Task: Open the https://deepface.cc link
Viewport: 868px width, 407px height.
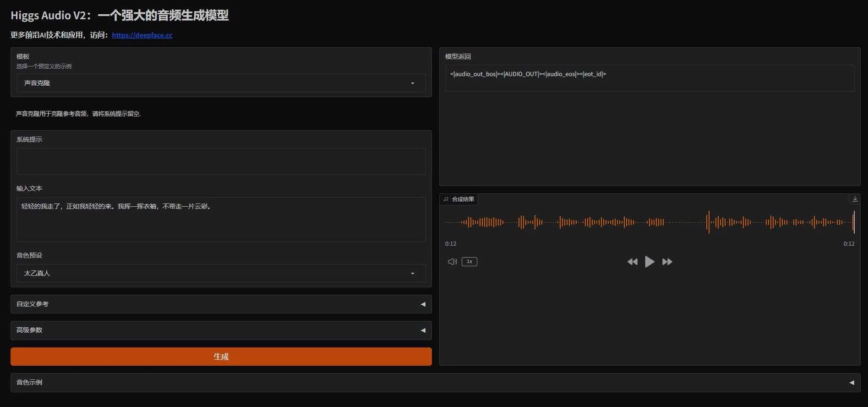Action: pos(142,35)
